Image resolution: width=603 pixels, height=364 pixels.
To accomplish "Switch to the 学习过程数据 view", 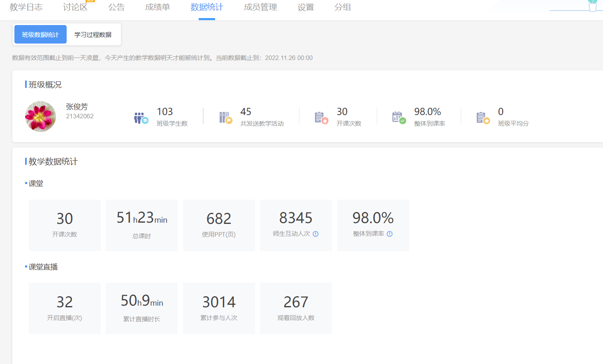I will (x=93, y=35).
